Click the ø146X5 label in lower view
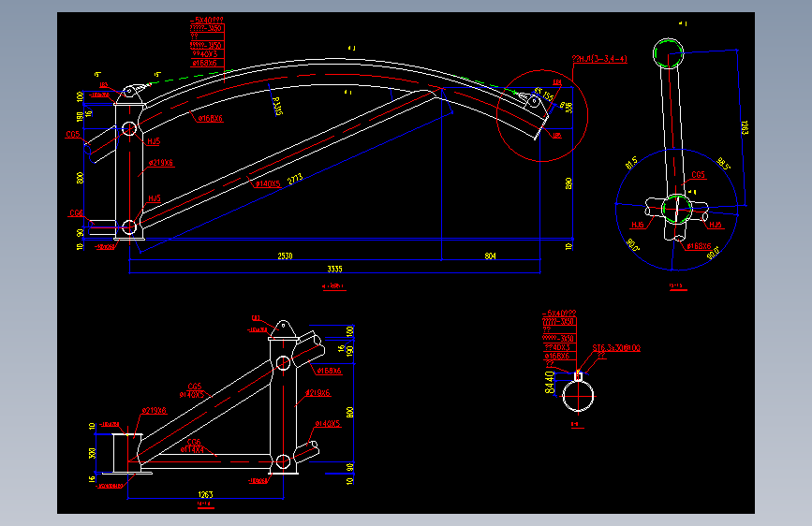The height and width of the screenshot is (526, 812). point(328,423)
